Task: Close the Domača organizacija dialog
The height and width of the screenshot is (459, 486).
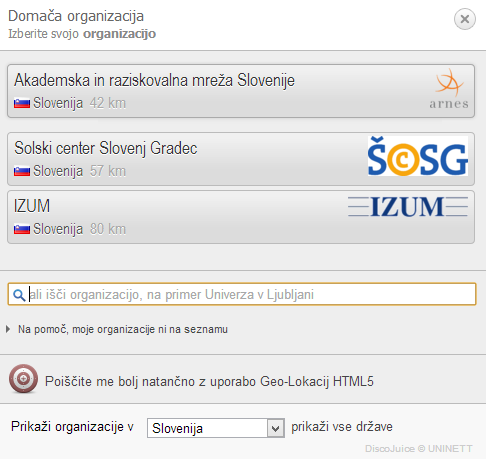Action: [465, 19]
